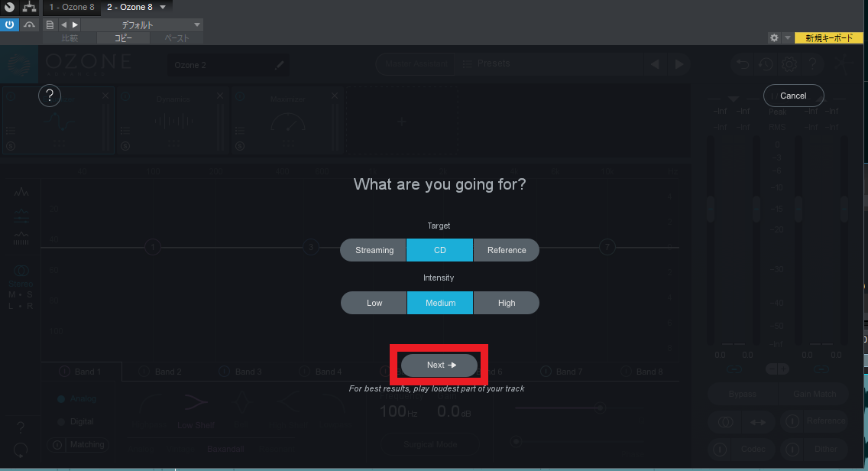Open the routing tree icon at top left

[29, 7]
